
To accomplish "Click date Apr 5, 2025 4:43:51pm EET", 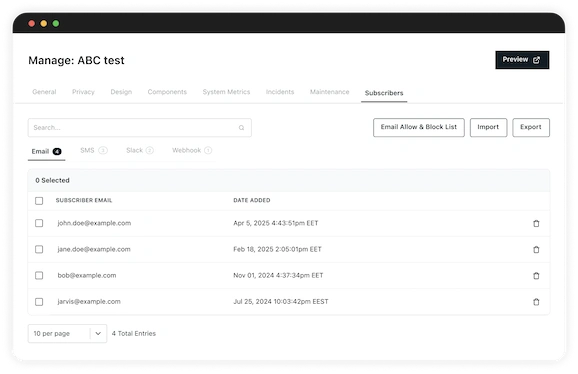I will [276, 223].
